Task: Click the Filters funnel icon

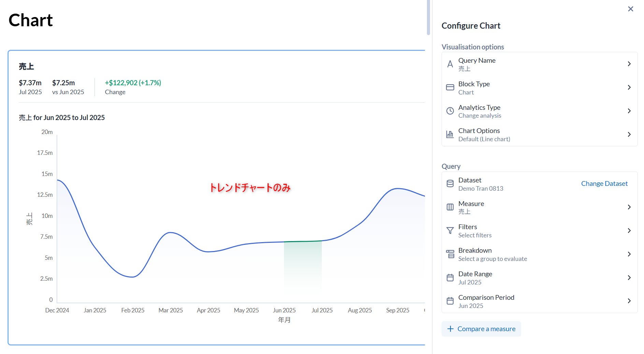Action: click(x=450, y=231)
